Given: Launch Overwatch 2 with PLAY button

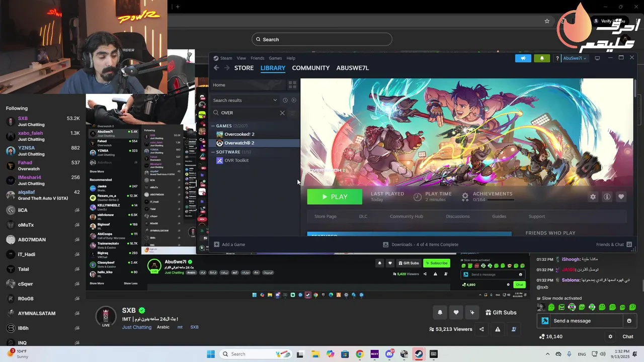Looking at the screenshot, I should click(x=335, y=197).
